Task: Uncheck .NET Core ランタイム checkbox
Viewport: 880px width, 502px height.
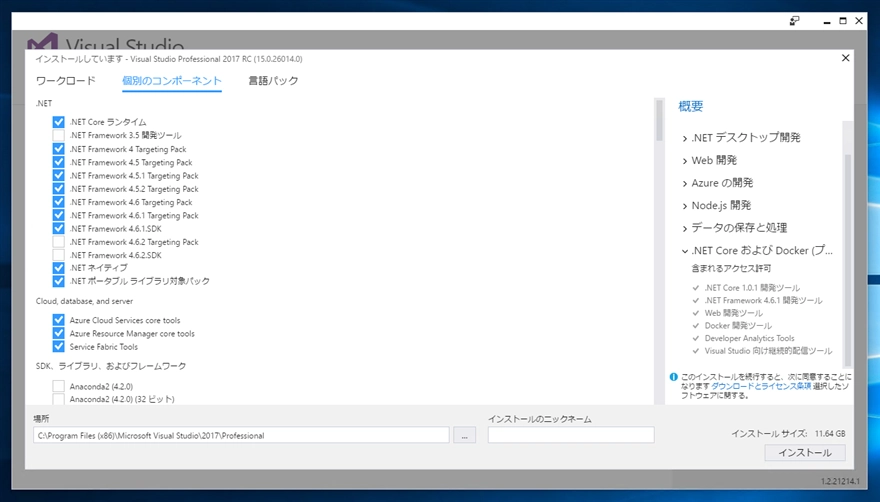Action: point(58,122)
